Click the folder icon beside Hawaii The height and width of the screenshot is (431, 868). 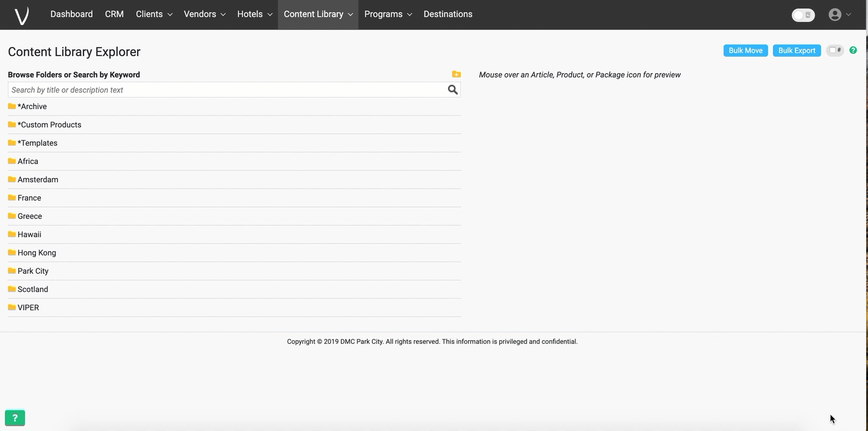click(12, 234)
